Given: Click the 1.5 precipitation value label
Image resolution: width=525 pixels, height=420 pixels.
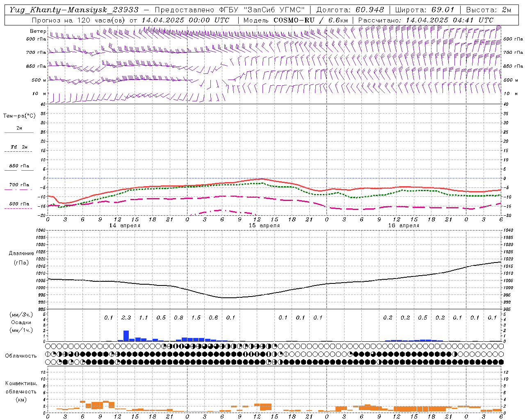Looking at the screenshot, I should (196, 317).
